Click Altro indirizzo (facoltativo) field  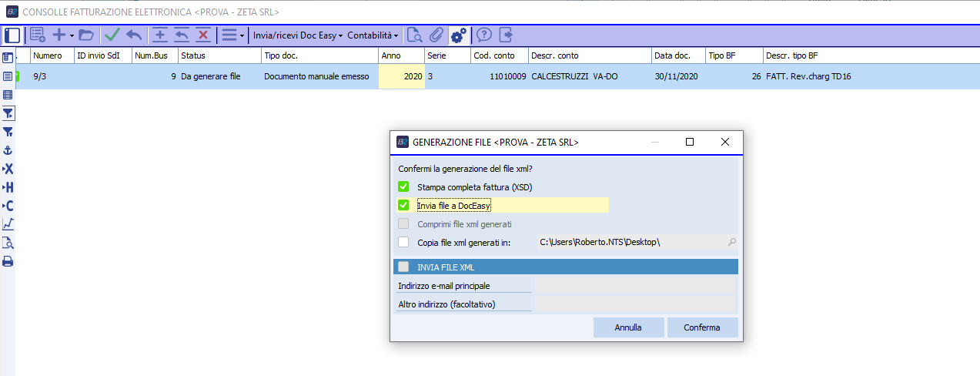pyautogui.click(x=635, y=304)
